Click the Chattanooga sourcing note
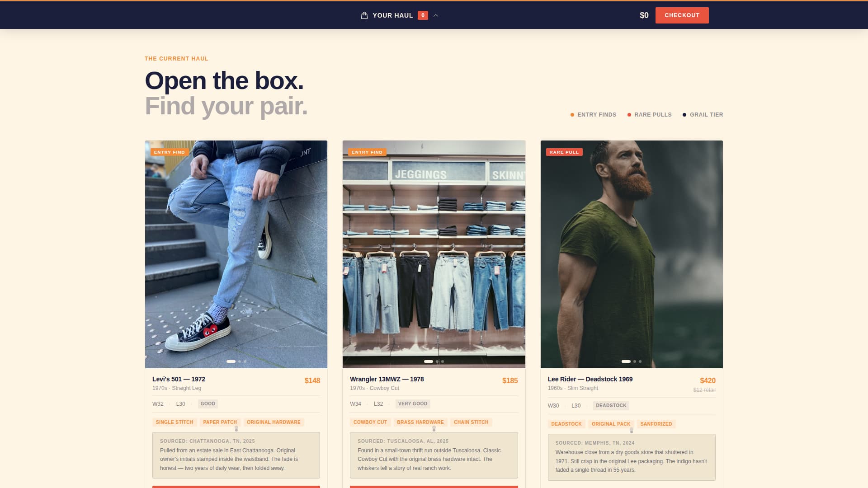 tap(236, 455)
